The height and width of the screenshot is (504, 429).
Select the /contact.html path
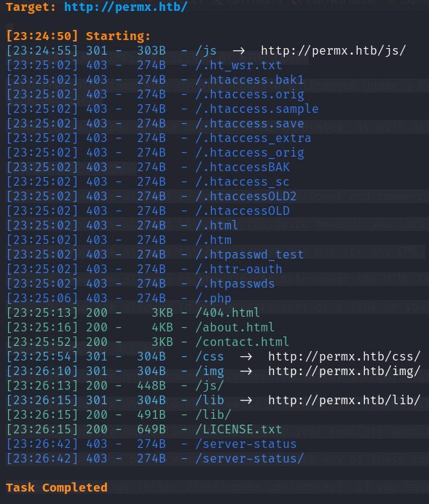(x=243, y=342)
